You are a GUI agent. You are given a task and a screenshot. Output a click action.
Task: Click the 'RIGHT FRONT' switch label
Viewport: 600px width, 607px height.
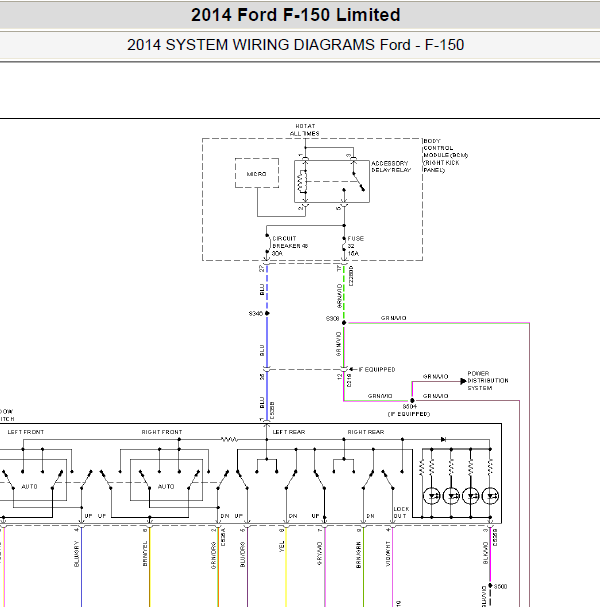point(162,432)
